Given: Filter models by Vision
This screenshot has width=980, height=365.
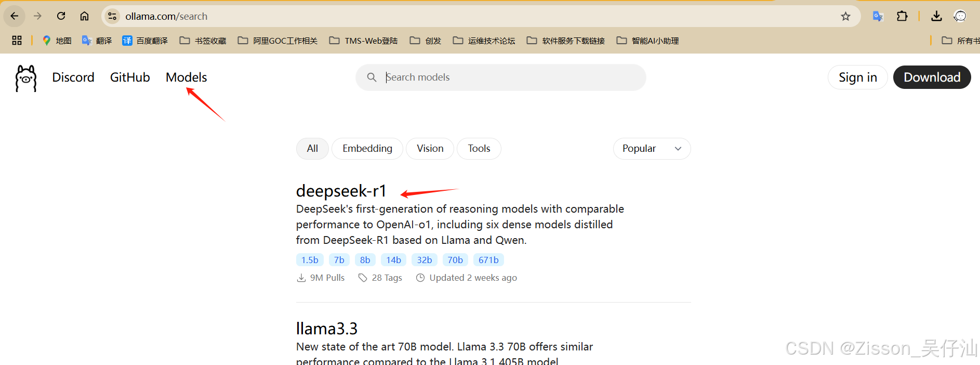Looking at the screenshot, I should [430, 149].
